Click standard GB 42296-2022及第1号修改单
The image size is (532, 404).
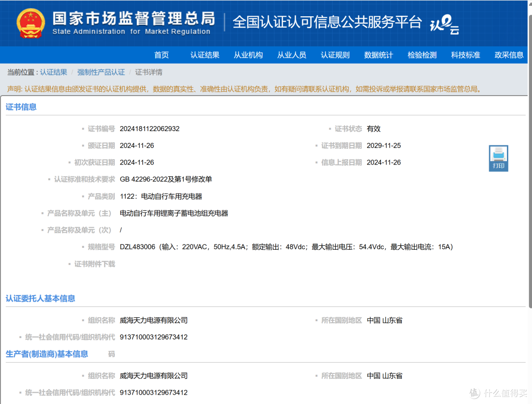166,179
